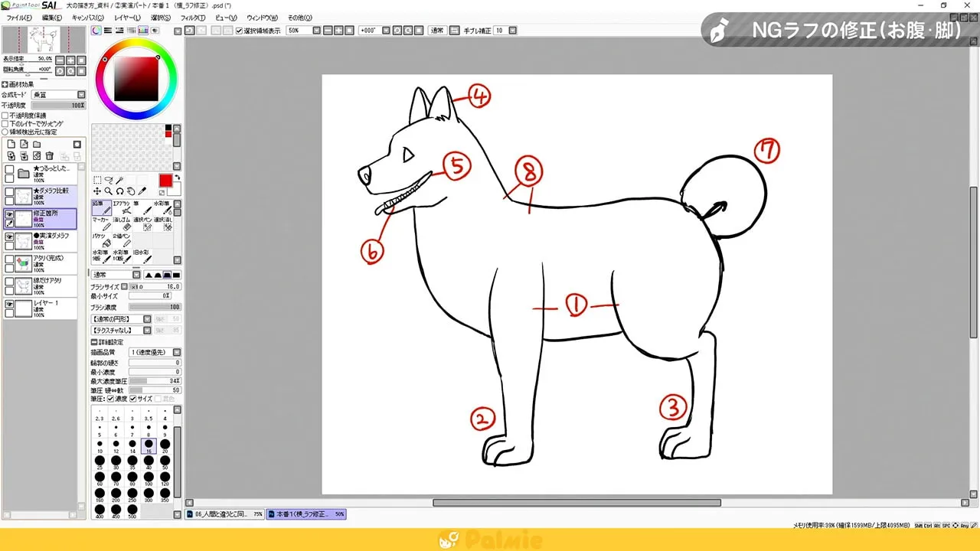The width and height of the screenshot is (980, 551).
Task: Open the Zoom magnifier tool
Action: click(x=108, y=191)
